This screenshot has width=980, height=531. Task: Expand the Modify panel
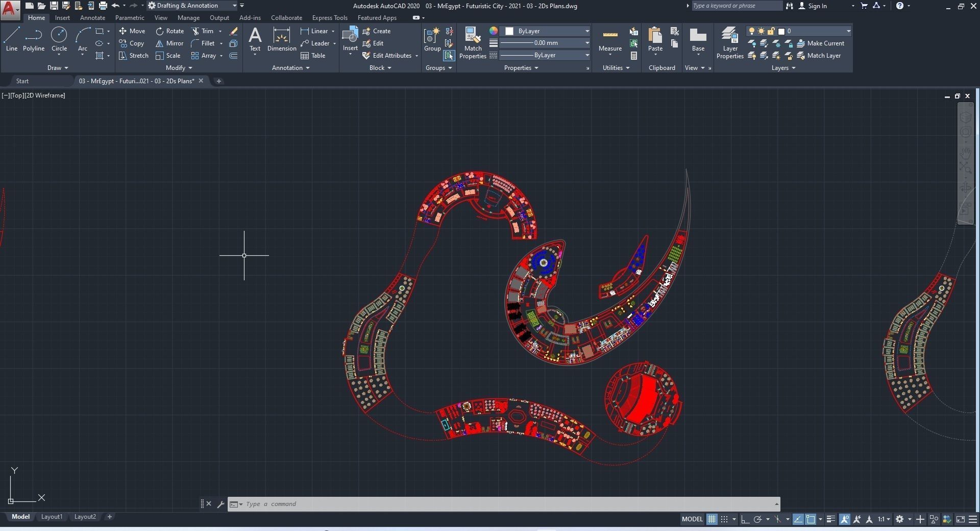point(179,68)
